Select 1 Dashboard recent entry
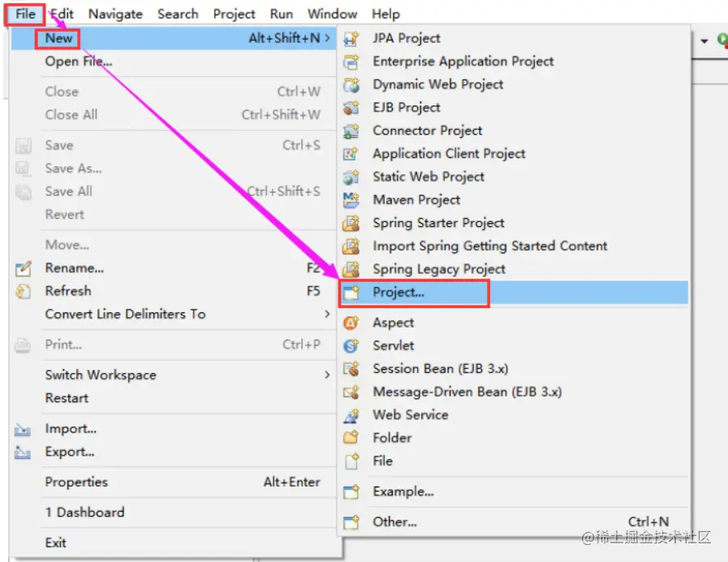Viewport: 728px width, 562px height. coord(173,513)
